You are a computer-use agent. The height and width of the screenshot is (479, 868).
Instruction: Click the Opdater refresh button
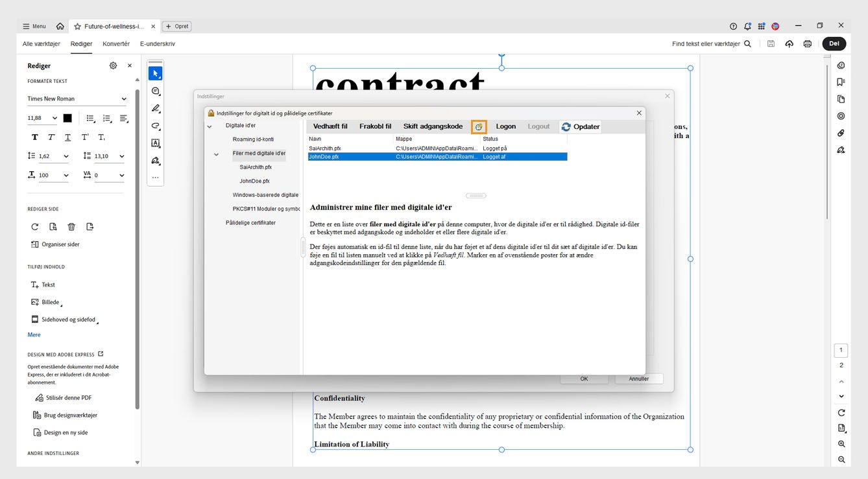581,127
